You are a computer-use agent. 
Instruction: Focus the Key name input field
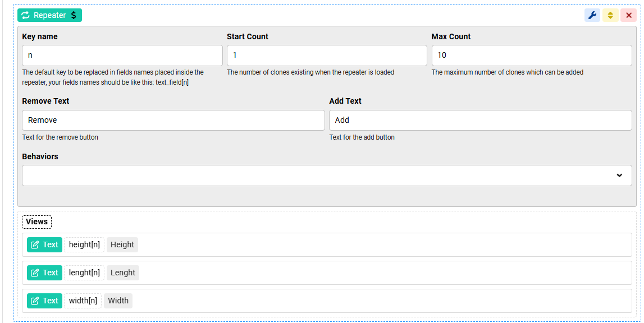click(x=122, y=56)
